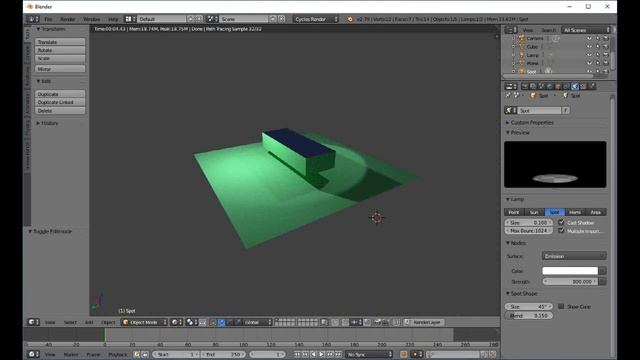Screen dimensions: 640x360
Task: Collapse the Toggle Fullmode operator panel
Action: (50, 231)
